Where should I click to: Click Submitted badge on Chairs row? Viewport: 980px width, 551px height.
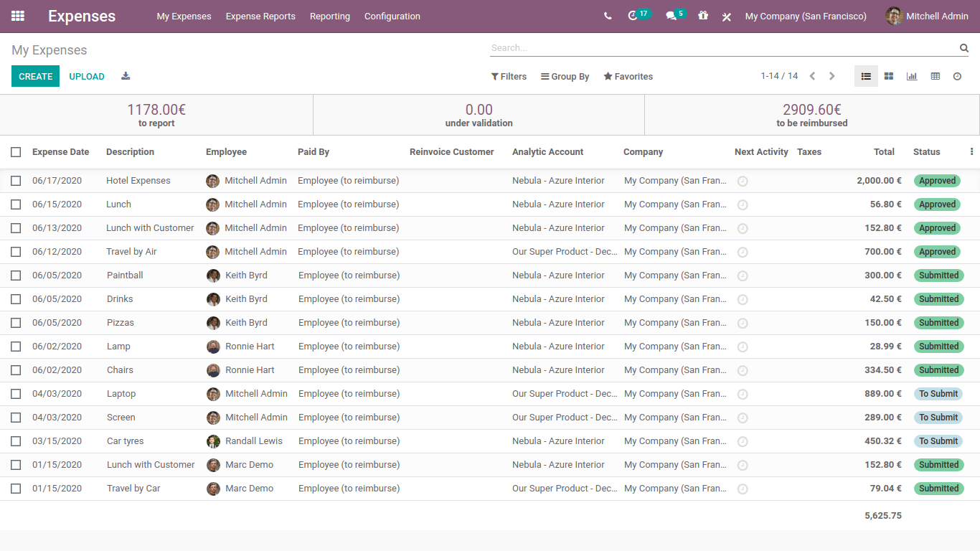(938, 370)
